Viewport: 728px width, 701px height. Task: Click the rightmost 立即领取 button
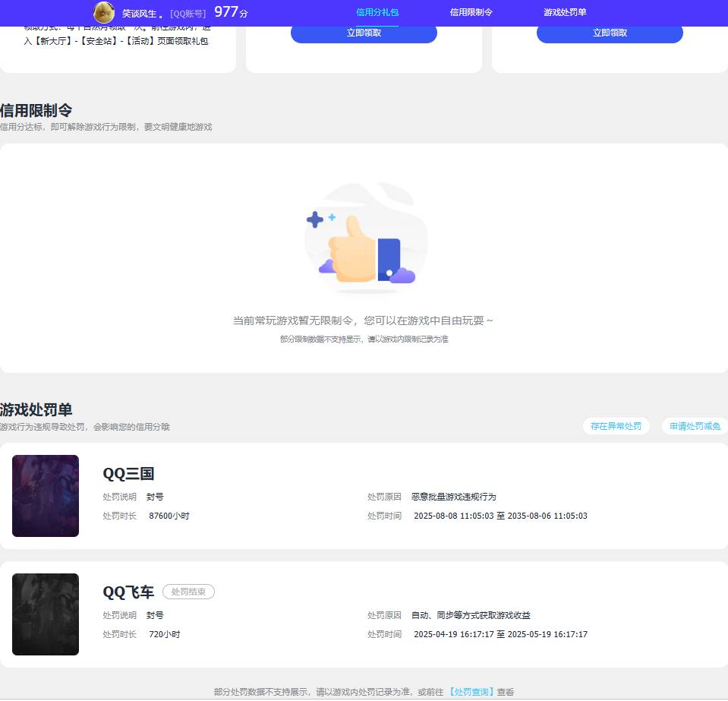pos(610,33)
